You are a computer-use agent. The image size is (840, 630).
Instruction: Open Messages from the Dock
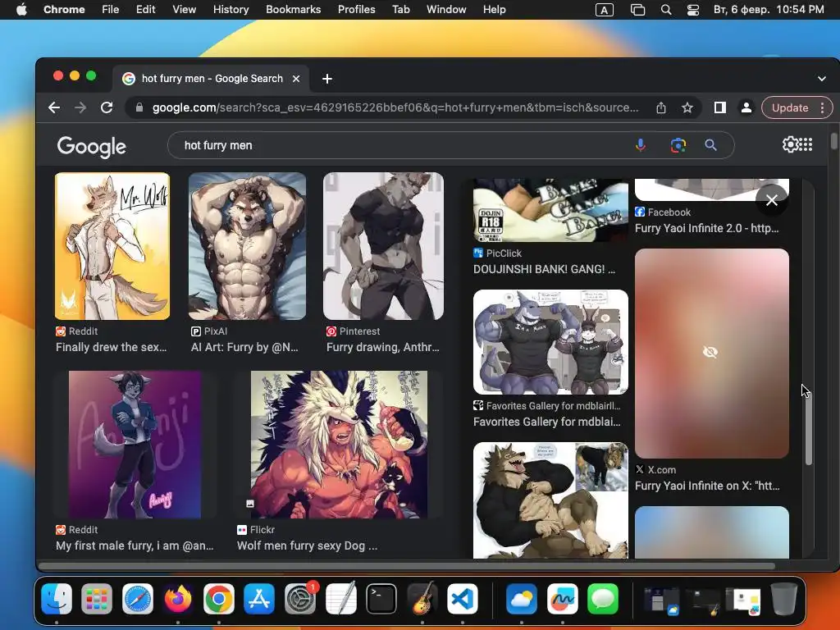(603, 598)
